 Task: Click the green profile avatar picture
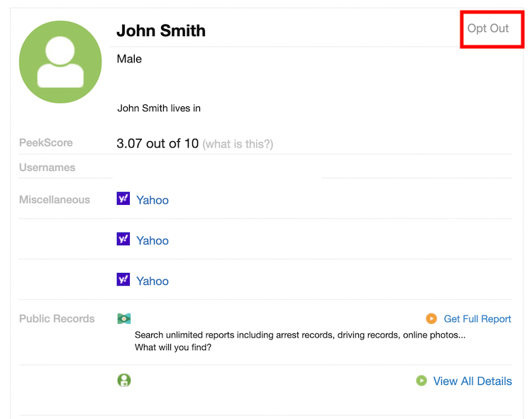pyautogui.click(x=60, y=62)
